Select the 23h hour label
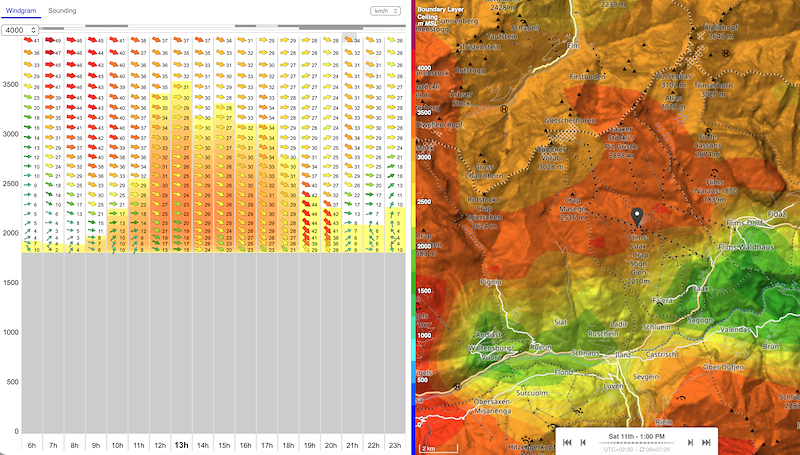Viewport: 800px width, 455px height. [x=394, y=444]
